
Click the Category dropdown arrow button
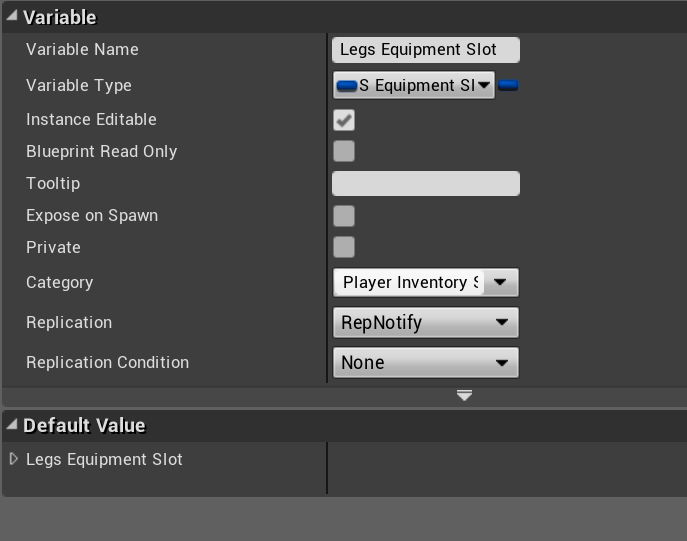(x=500, y=283)
